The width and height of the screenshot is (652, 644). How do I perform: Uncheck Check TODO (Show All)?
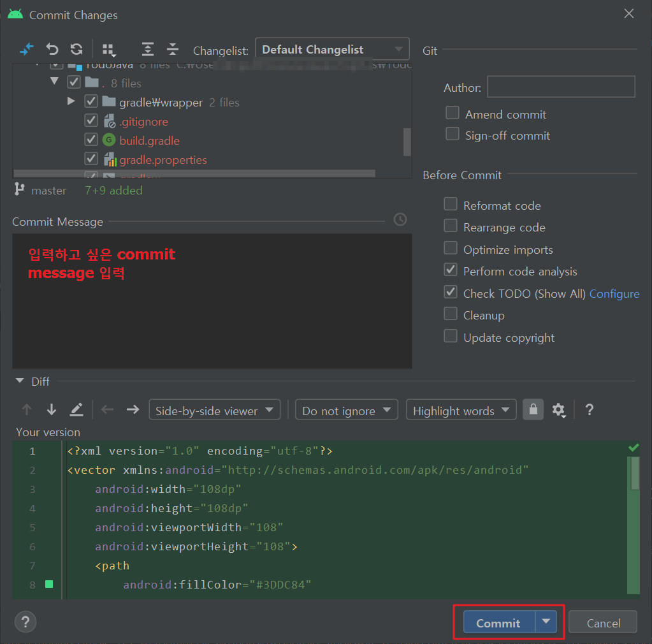point(451,291)
